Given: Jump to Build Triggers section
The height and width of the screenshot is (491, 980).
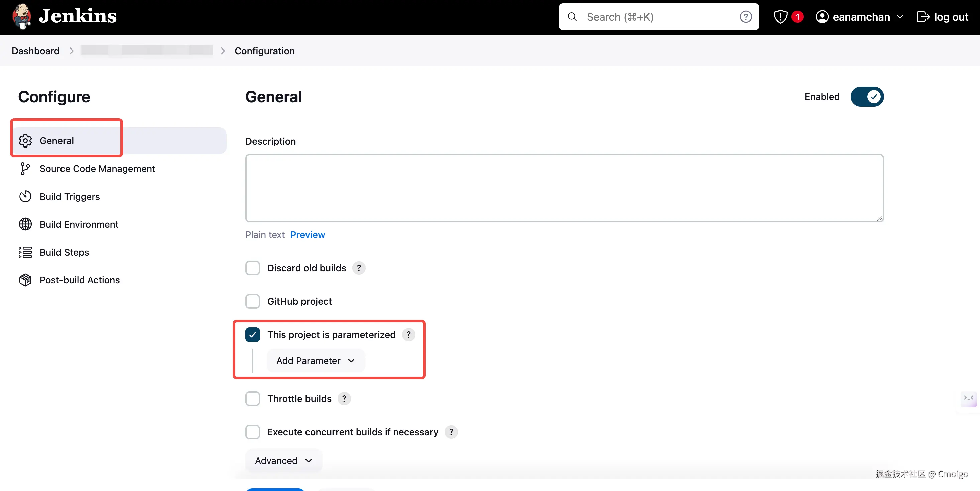Looking at the screenshot, I should [70, 197].
